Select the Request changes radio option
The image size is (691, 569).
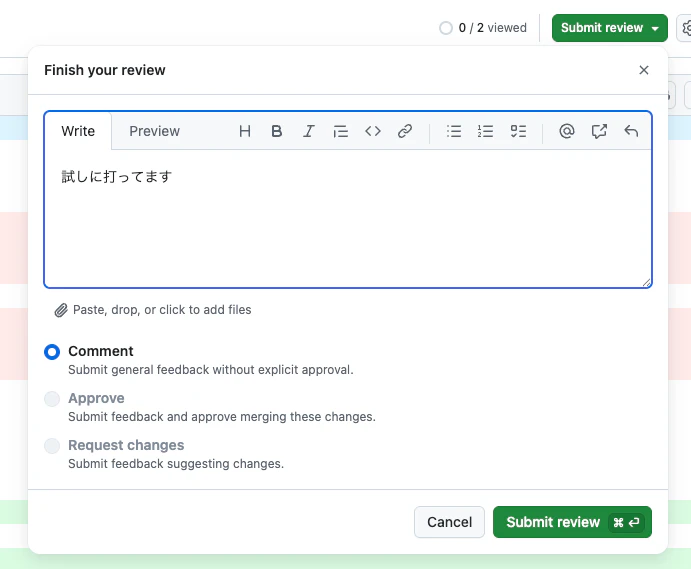[52, 446]
